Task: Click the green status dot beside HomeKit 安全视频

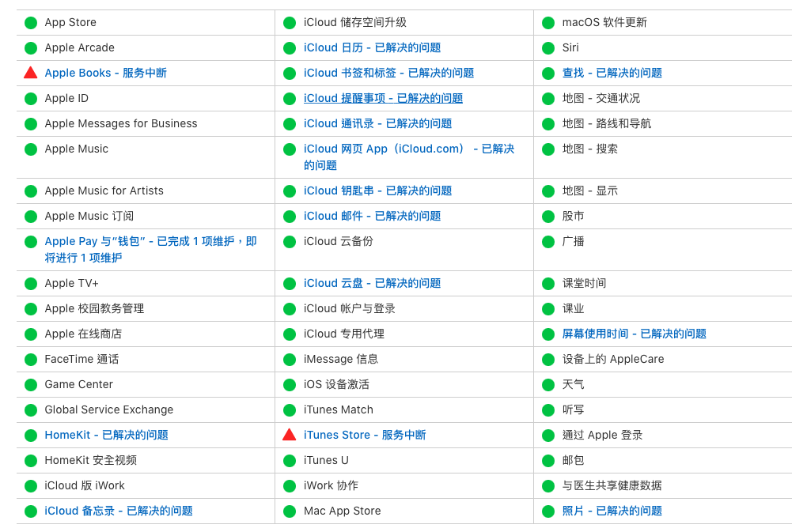Action: (31, 460)
